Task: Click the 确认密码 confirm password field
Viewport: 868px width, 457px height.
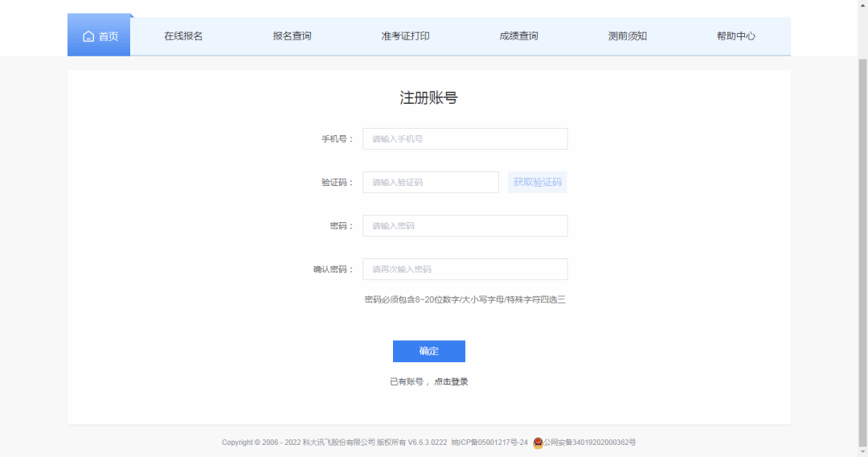Action: (x=465, y=270)
